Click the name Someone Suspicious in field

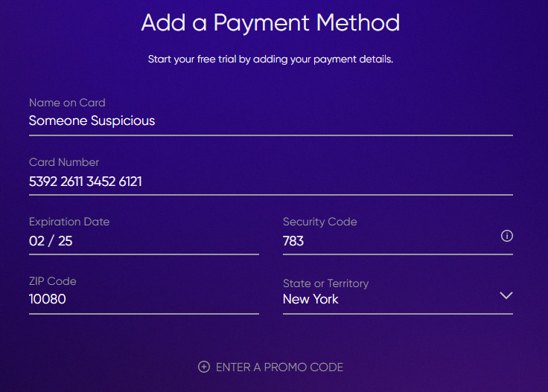click(92, 121)
